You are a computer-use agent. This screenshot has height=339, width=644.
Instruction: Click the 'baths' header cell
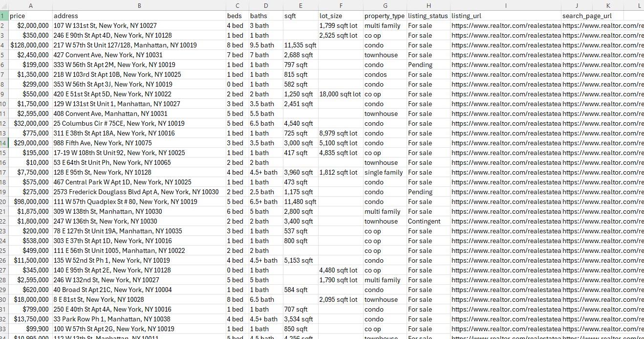coord(266,16)
